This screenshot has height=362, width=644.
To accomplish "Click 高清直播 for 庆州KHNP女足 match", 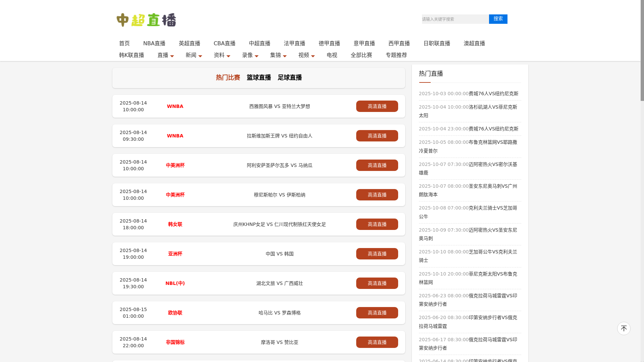I will tap(377, 224).
